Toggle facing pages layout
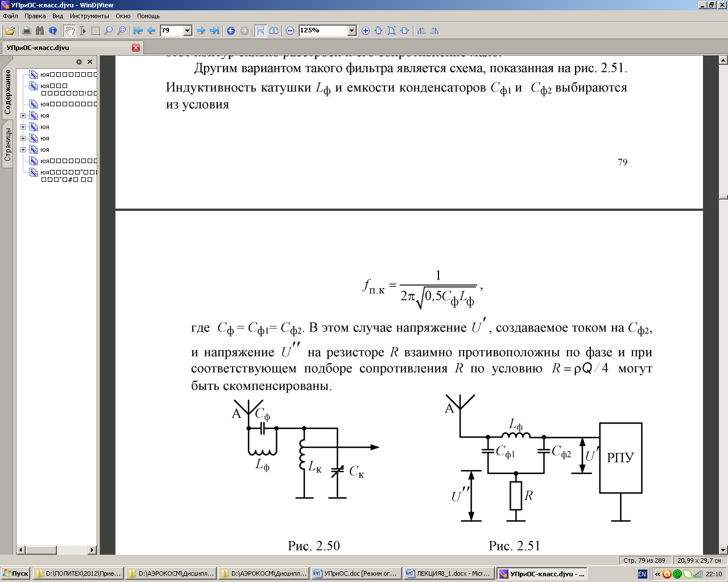 click(274, 31)
